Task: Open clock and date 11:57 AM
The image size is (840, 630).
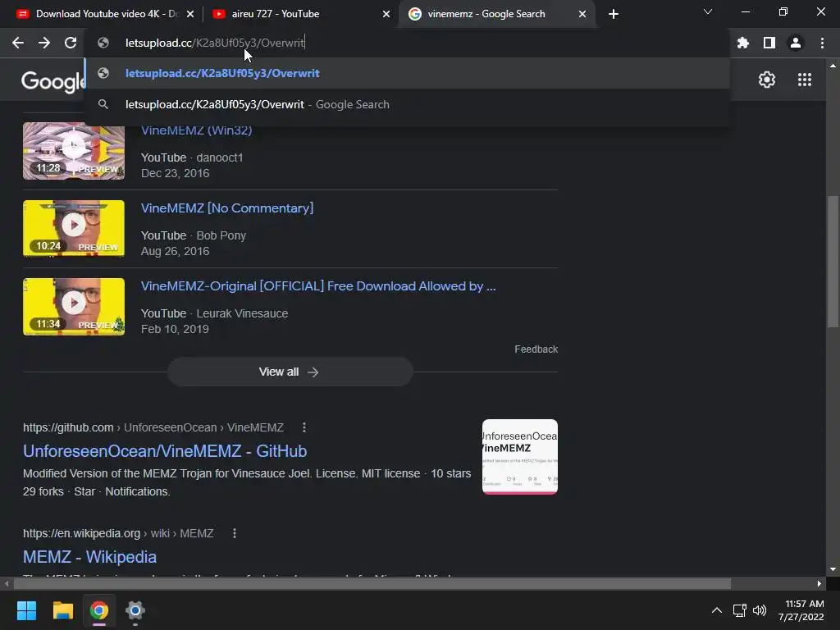Action: pos(801,610)
